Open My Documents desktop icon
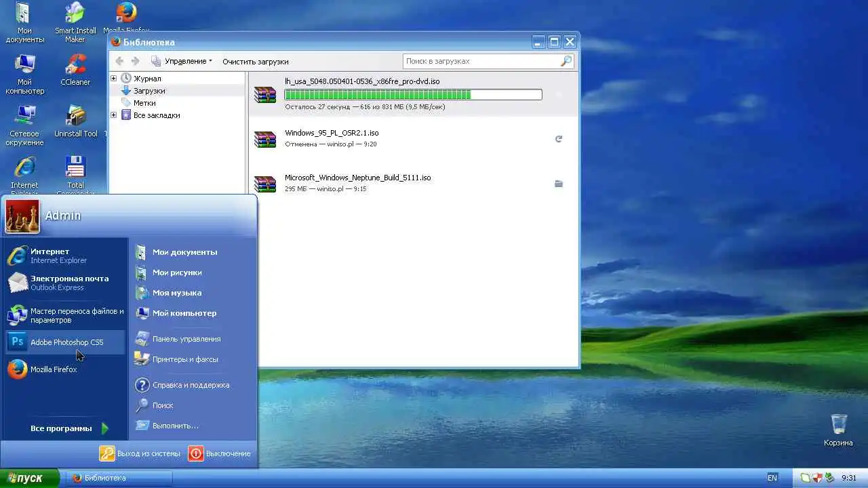This screenshot has height=488, width=868. [24, 23]
